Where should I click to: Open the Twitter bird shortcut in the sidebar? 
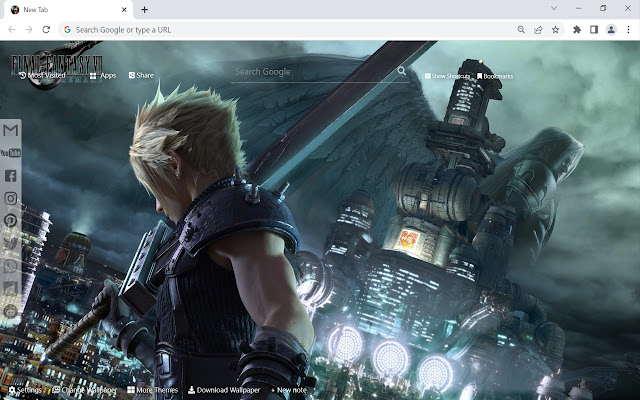[11, 243]
